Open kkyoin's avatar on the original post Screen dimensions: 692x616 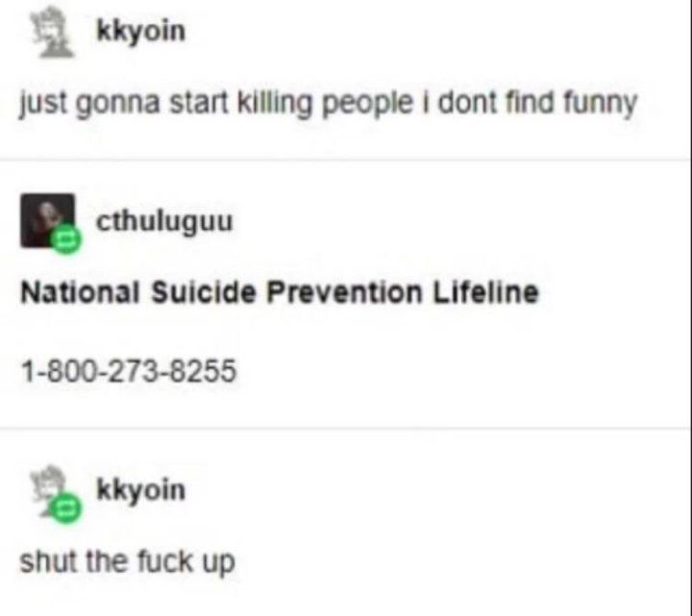(53, 32)
